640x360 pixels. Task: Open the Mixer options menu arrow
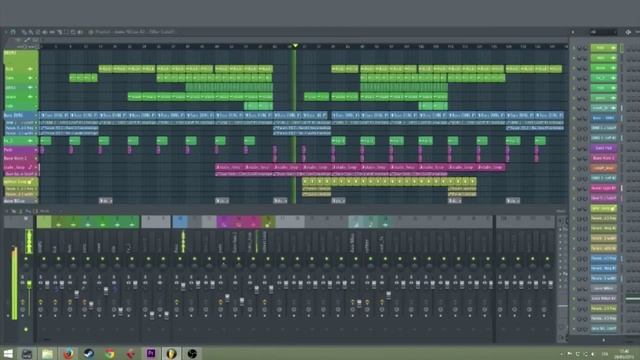pos(6,211)
